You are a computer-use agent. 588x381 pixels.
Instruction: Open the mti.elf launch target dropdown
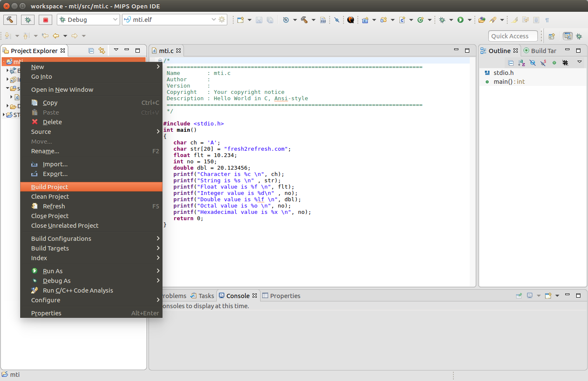point(213,20)
